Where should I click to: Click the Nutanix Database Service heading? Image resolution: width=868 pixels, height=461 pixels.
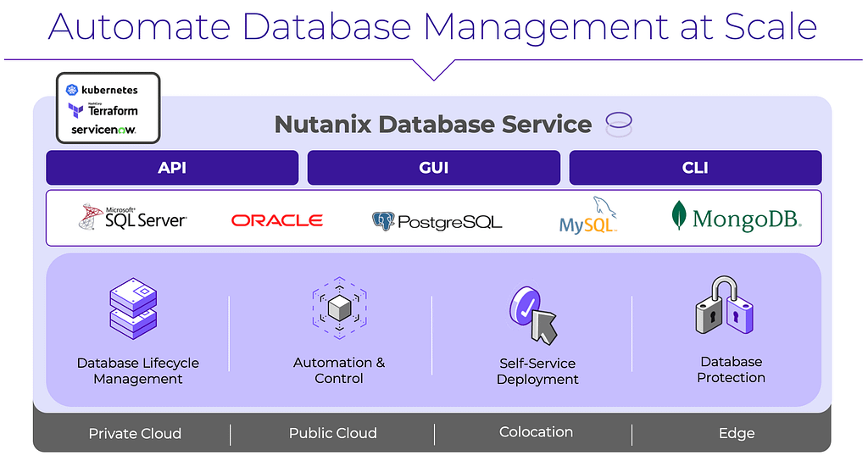pos(433,125)
